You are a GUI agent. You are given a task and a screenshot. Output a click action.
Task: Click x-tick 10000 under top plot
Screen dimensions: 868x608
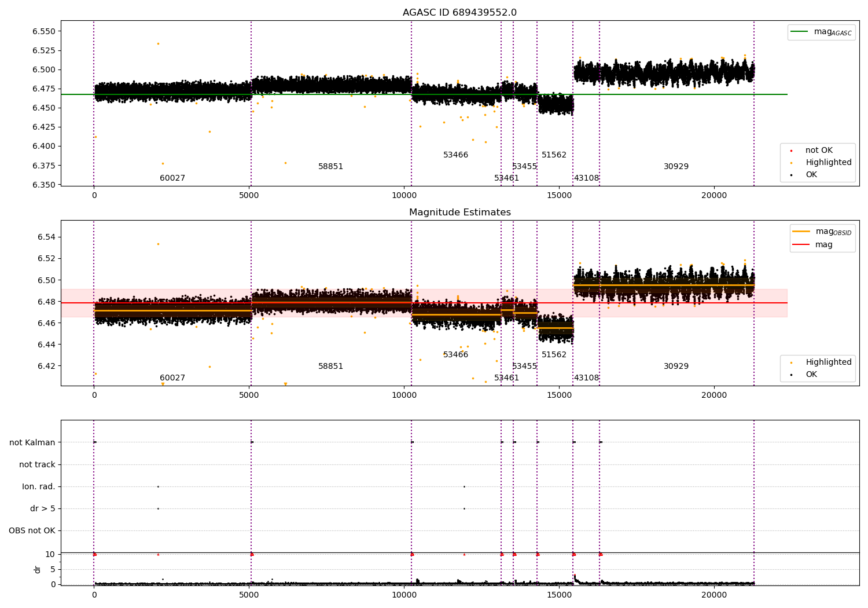[404, 196]
